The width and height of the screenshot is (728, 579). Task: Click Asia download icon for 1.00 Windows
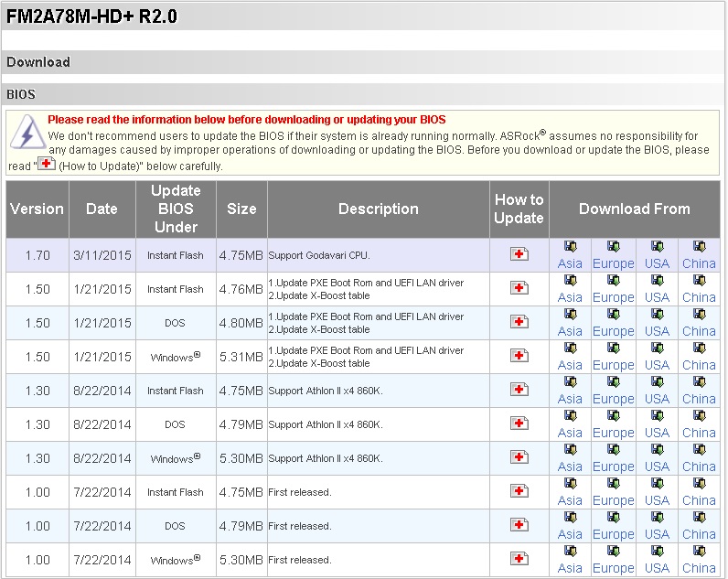(x=570, y=552)
